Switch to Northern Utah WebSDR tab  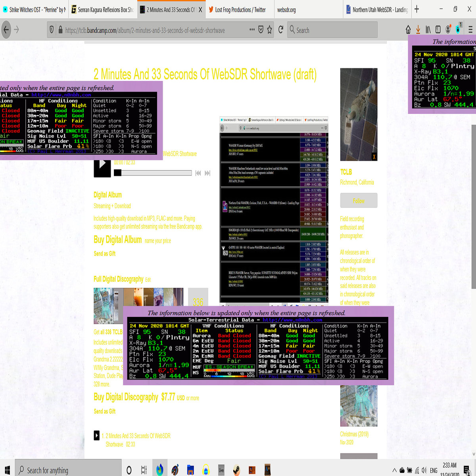tap(380, 10)
